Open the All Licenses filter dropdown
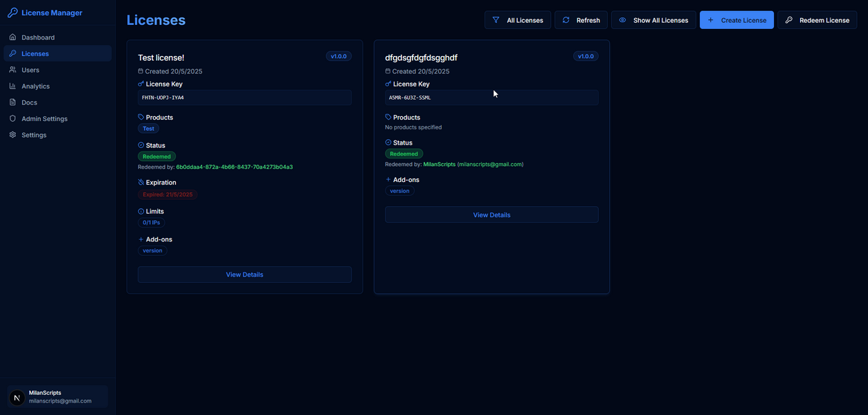 point(518,20)
